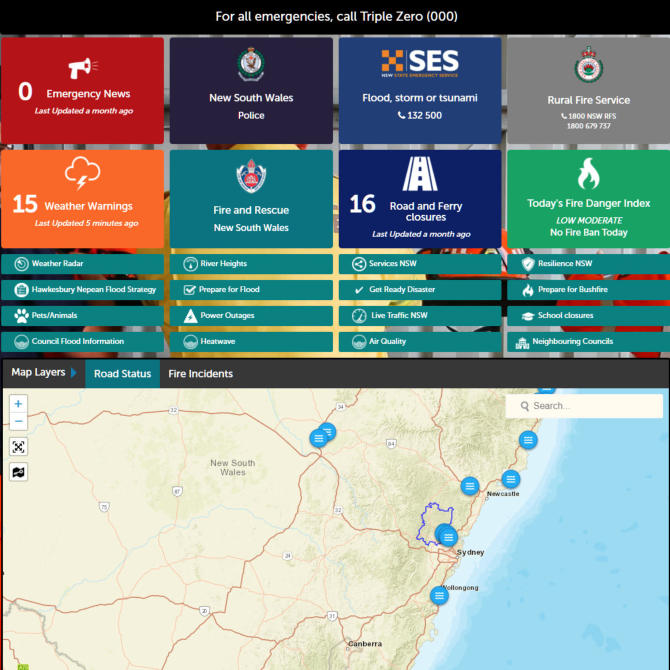The height and width of the screenshot is (670, 670).
Task: Open Prepare for Bushfire link
Action: [588, 290]
